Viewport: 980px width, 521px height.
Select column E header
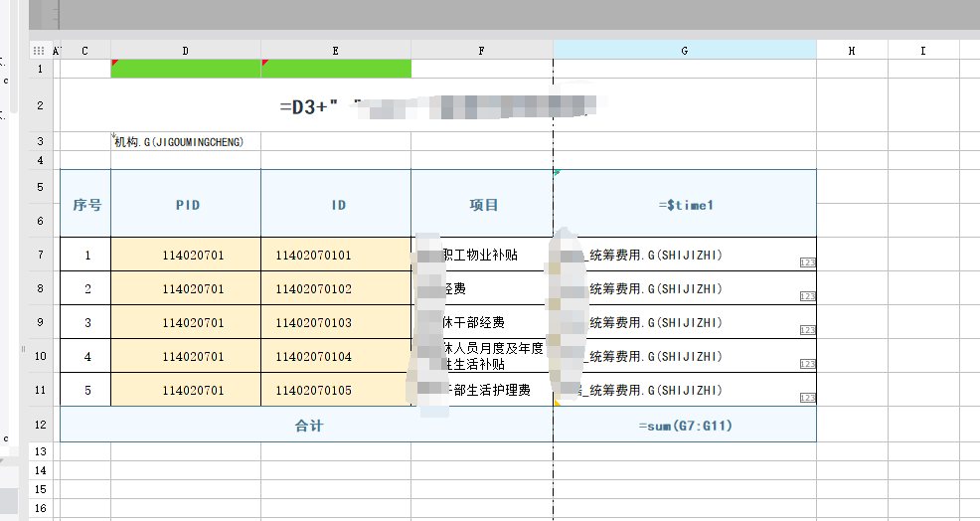click(x=336, y=51)
